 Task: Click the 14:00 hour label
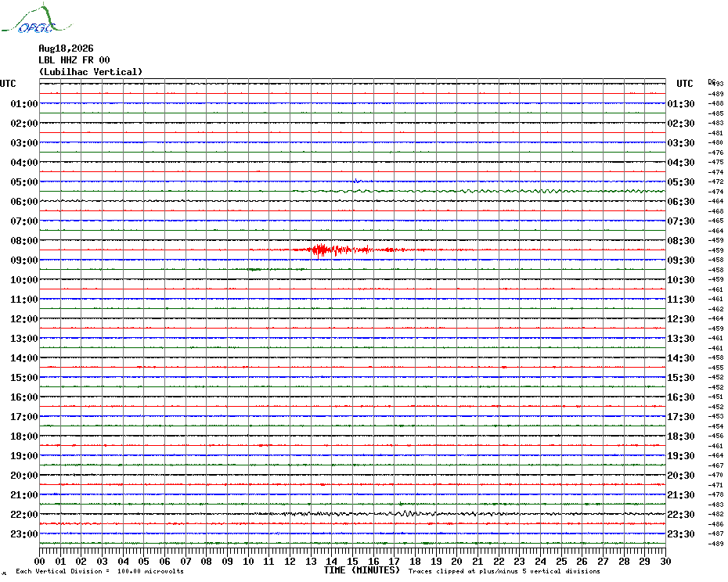point(24,357)
